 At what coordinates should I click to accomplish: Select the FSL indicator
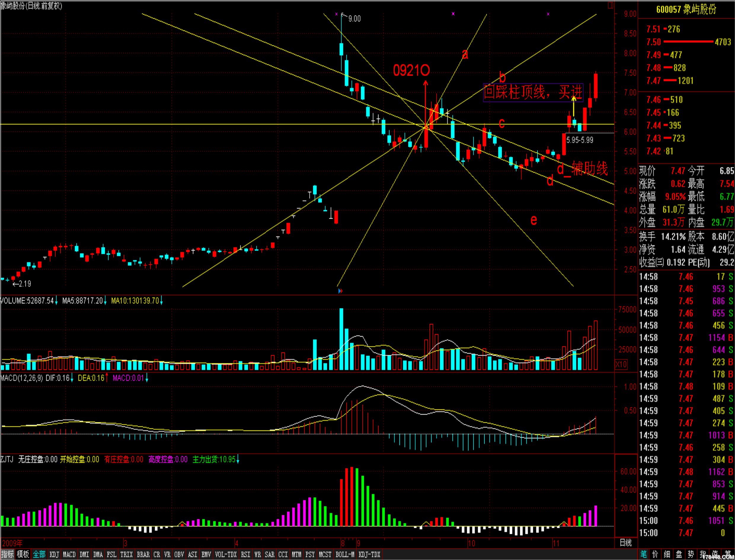click(112, 555)
